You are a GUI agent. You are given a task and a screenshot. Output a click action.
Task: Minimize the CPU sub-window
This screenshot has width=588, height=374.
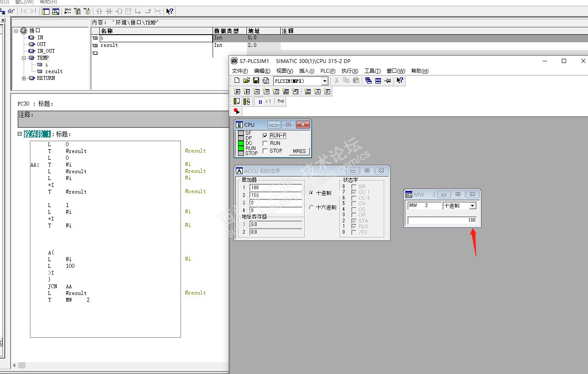click(x=274, y=125)
